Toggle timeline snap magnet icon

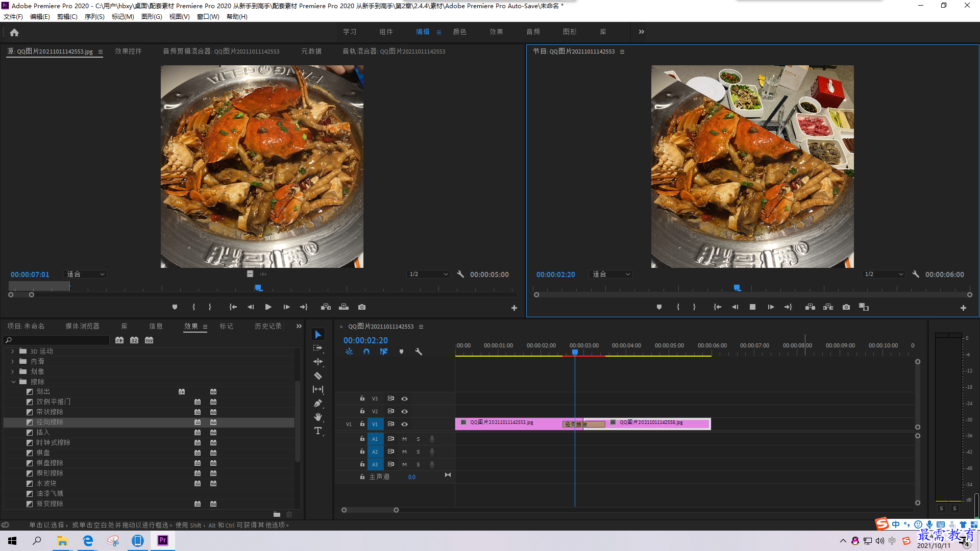366,352
